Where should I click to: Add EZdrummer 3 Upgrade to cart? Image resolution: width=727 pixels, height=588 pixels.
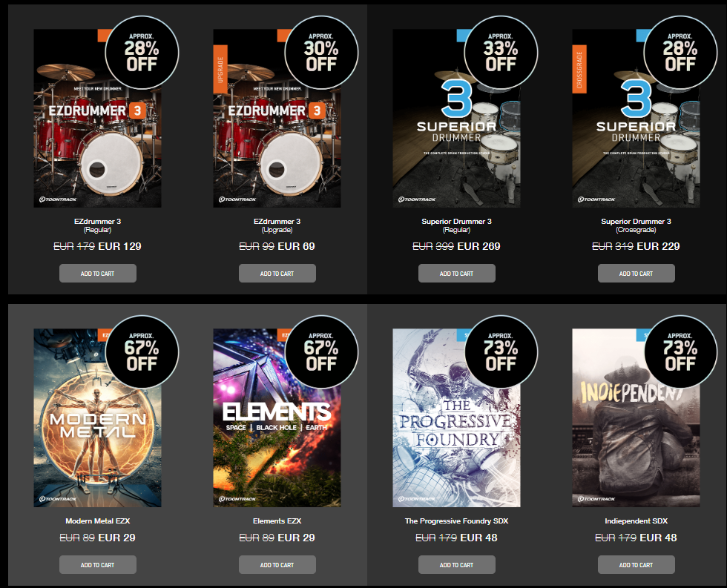[277, 274]
